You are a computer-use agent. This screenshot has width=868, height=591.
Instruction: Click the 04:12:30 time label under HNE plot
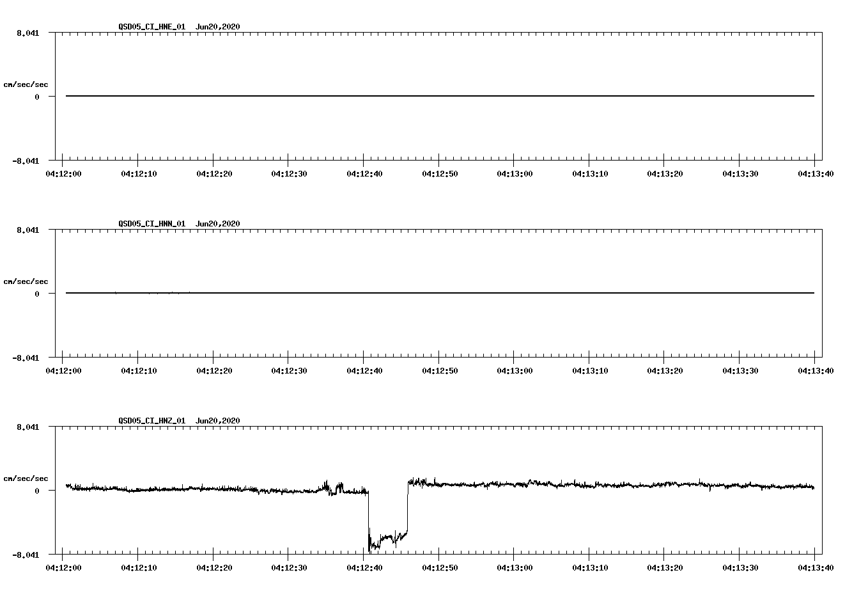[x=288, y=173]
